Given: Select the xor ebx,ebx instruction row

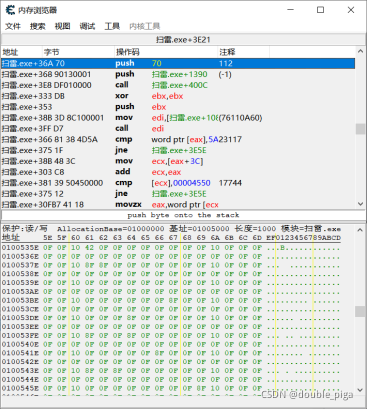Looking at the screenshot, I should [x=178, y=96].
